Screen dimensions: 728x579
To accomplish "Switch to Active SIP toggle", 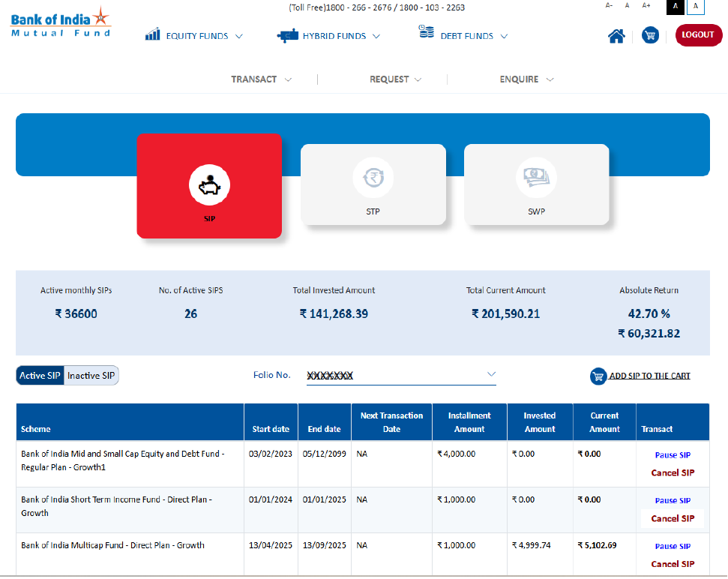I will (40, 376).
